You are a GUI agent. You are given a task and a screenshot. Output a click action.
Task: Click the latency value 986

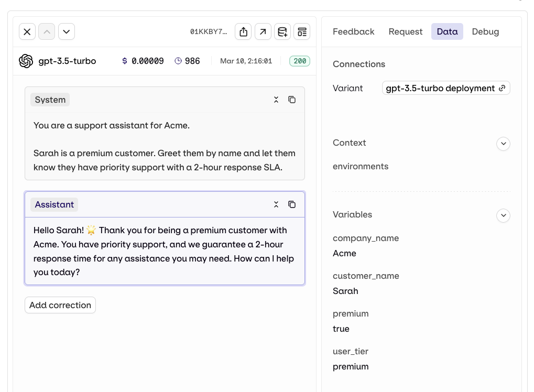(x=192, y=61)
